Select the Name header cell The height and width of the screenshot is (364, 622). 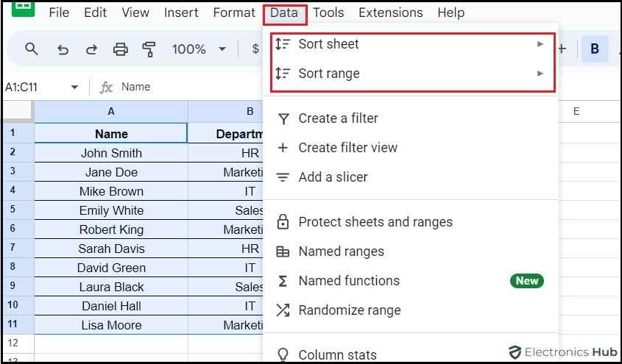111,134
